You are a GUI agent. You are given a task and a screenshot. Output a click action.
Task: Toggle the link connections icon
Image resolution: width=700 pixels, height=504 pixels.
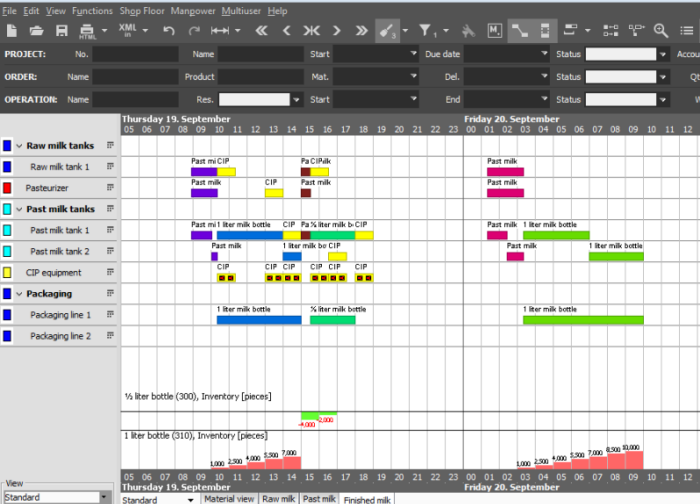[x=520, y=31]
